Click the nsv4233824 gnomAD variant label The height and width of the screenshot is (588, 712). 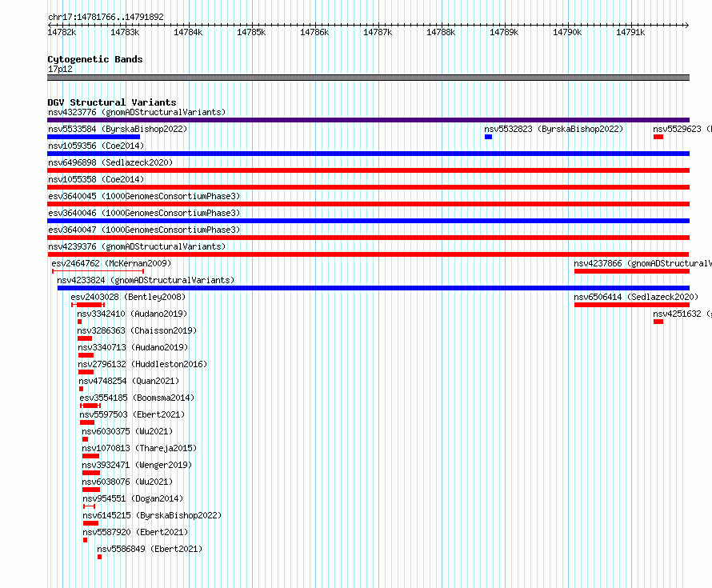(x=146, y=280)
